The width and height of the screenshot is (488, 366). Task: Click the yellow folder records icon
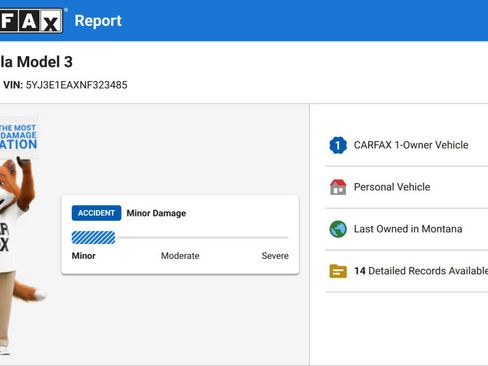pos(338,271)
